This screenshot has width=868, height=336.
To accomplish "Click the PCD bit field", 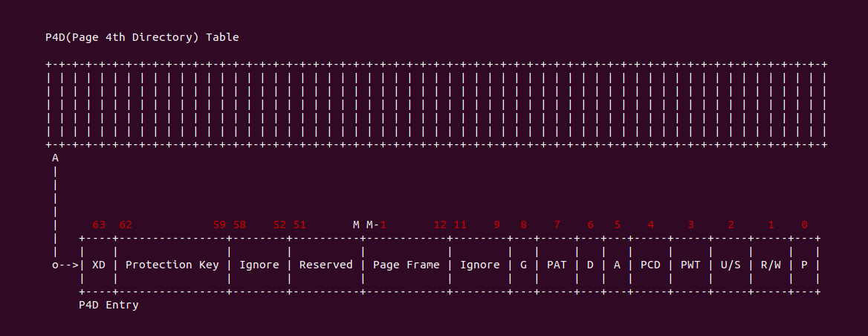I will [650, 265].
